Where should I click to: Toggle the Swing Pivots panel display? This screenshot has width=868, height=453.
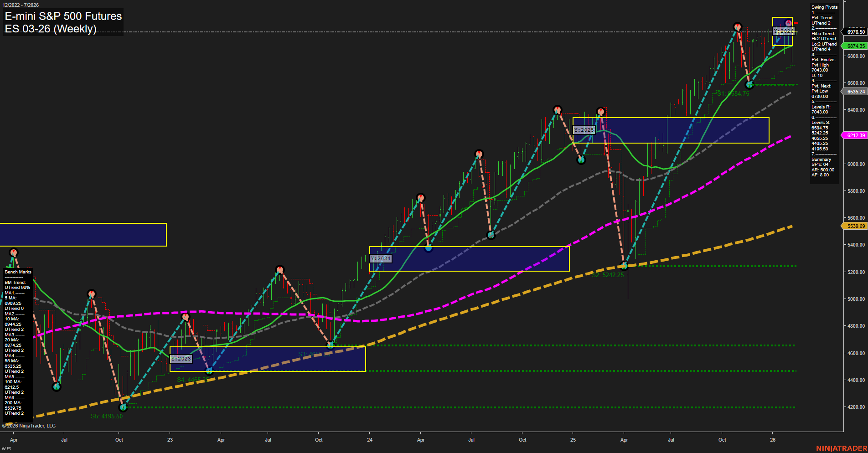pos(824,7)
